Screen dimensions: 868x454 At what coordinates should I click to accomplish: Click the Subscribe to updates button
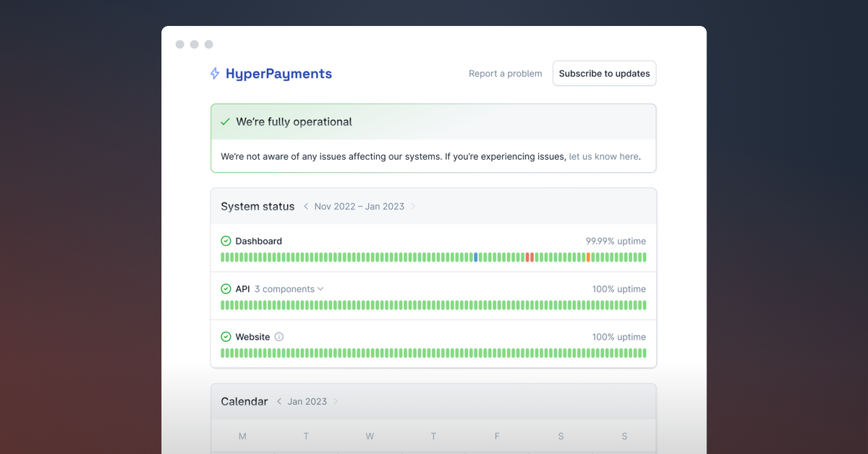(x=604, y=73)
